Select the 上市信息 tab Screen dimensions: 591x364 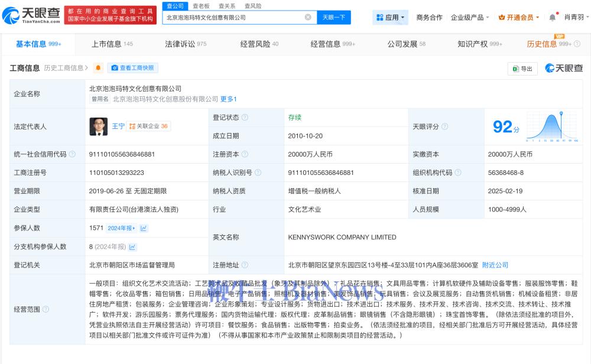click(x=112, y=44)
